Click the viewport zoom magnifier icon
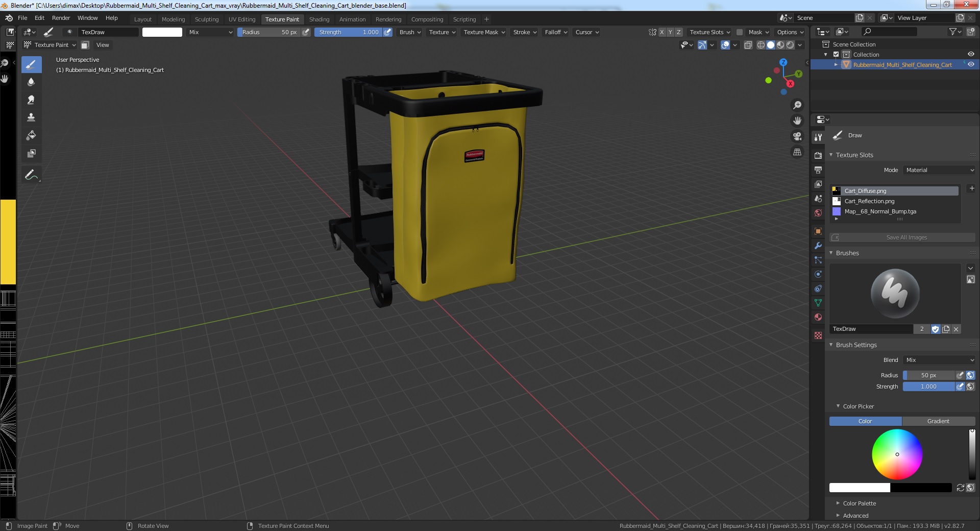The height and width of the screenshot is (531, 980). [797, 105]
